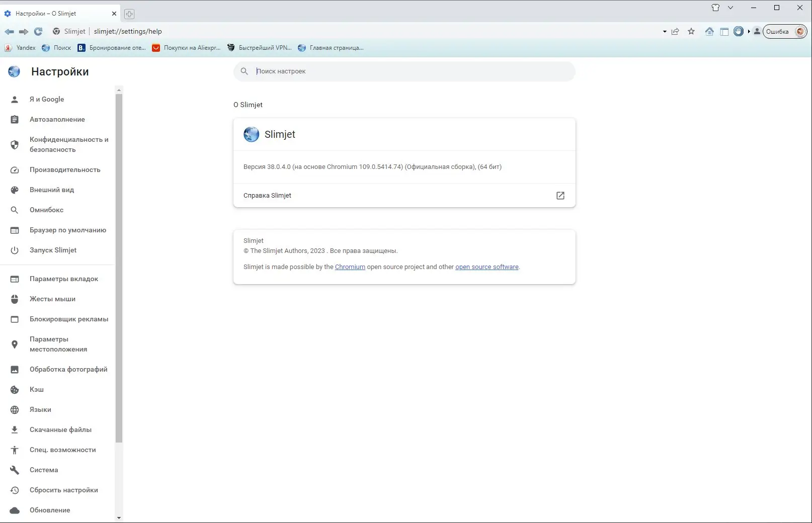Focus the Поиск настроек search field
This screenshot has width=812, height=523.
[x=404, y=71]
